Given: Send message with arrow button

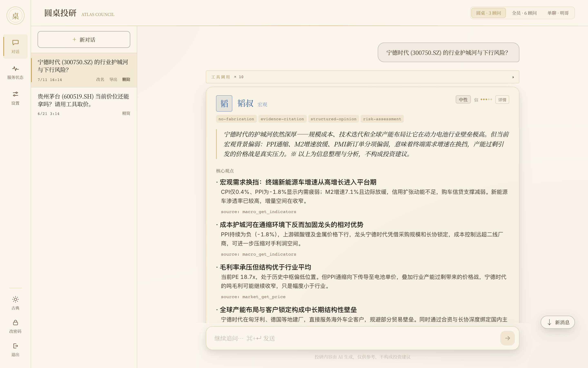Looking at the screenshot, I should click(x=507, y=338).
